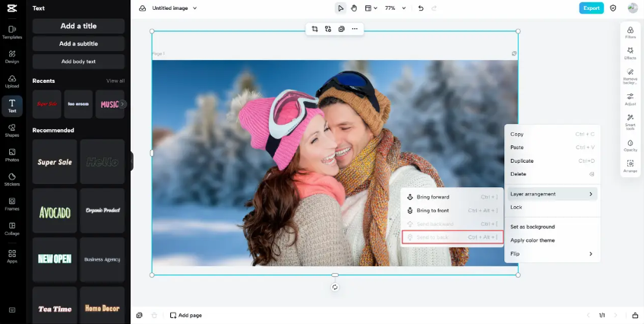The image size is (644, 324).
Task: Open the Shapes panel
Action: [12, 131]
